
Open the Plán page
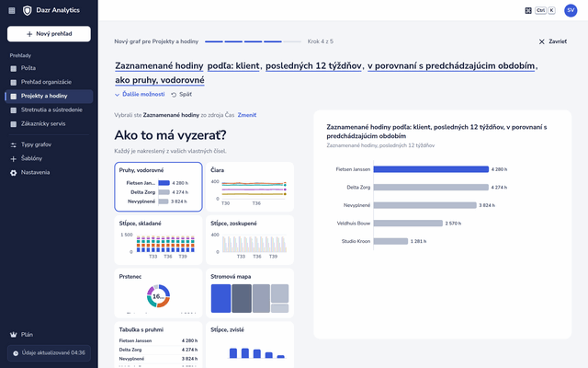(x=49, y=335)
